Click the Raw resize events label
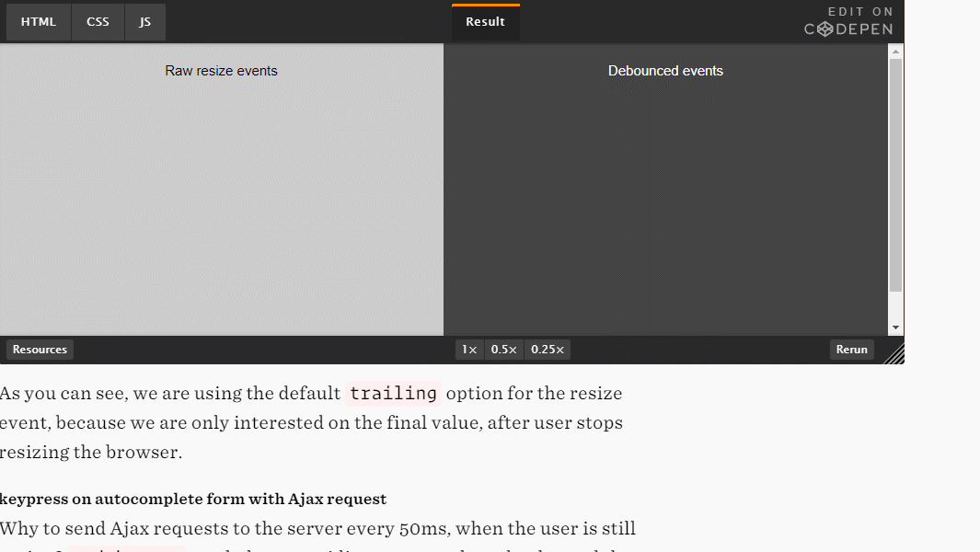 pos(221,71)
